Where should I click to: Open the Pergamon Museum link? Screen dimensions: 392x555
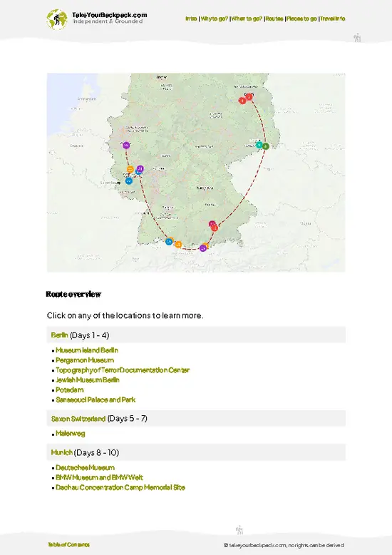85,360
